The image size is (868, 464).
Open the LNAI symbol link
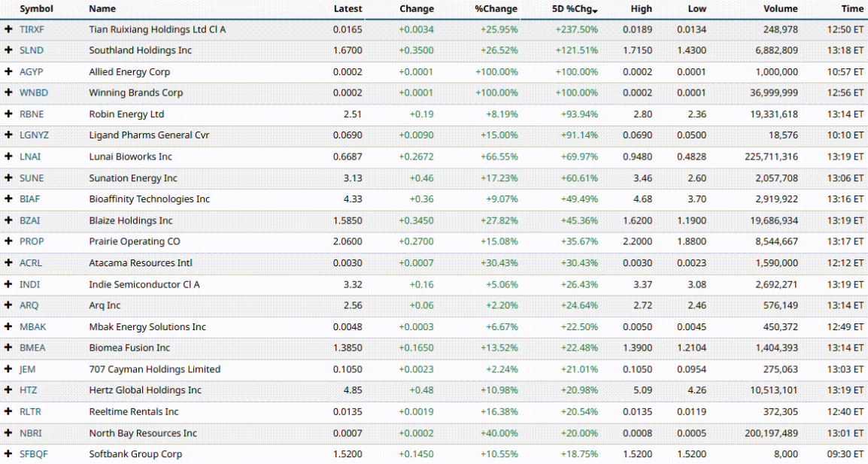coord(30,156)
